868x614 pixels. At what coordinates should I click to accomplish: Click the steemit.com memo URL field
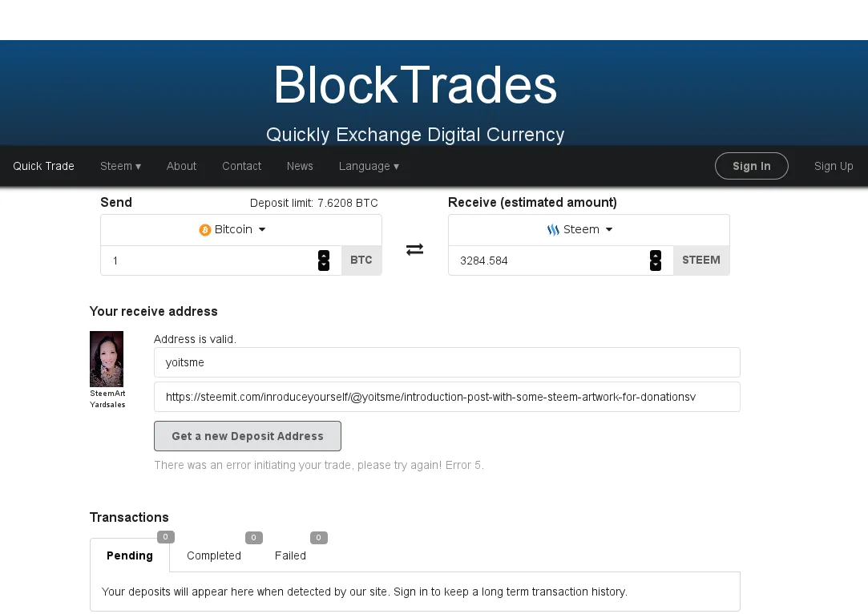pyautogui.click(x=446, y=397)
